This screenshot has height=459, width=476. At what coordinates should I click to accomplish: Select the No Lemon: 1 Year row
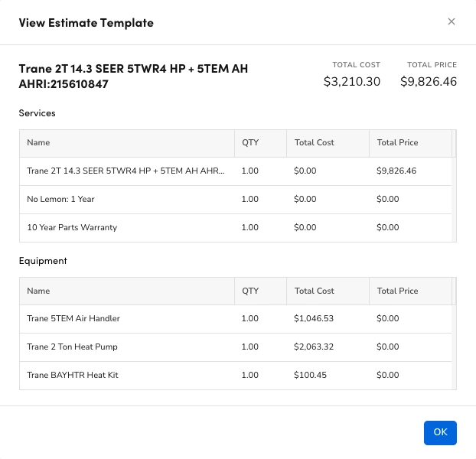(236, 200)
